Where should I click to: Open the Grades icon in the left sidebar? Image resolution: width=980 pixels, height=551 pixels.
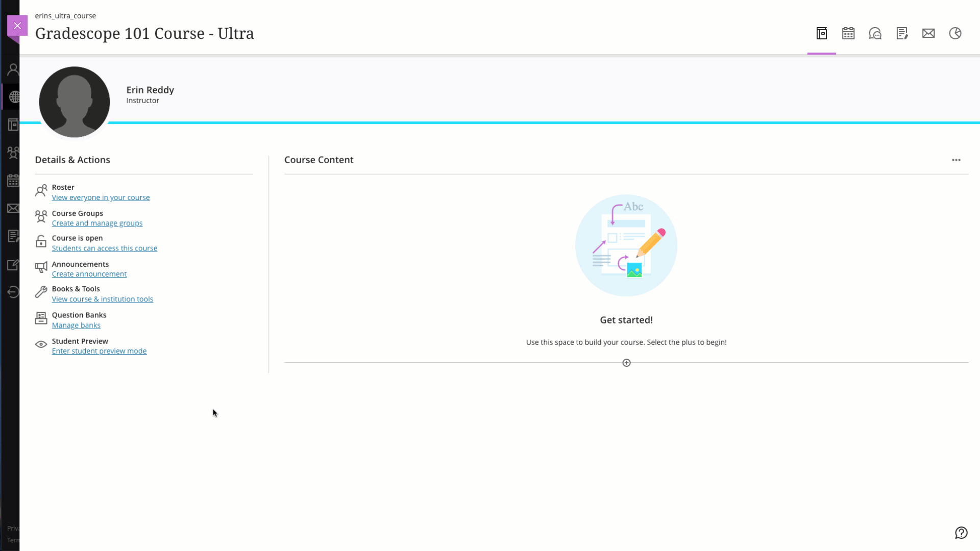click(13, 236)
